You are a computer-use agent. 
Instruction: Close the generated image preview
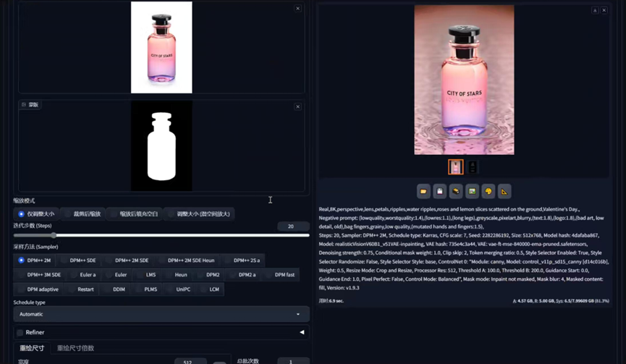point(604,10)
